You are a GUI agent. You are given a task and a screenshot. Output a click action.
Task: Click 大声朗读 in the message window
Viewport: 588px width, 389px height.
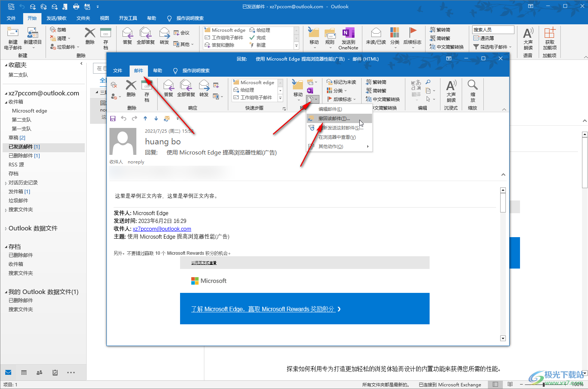coord(451,91)
